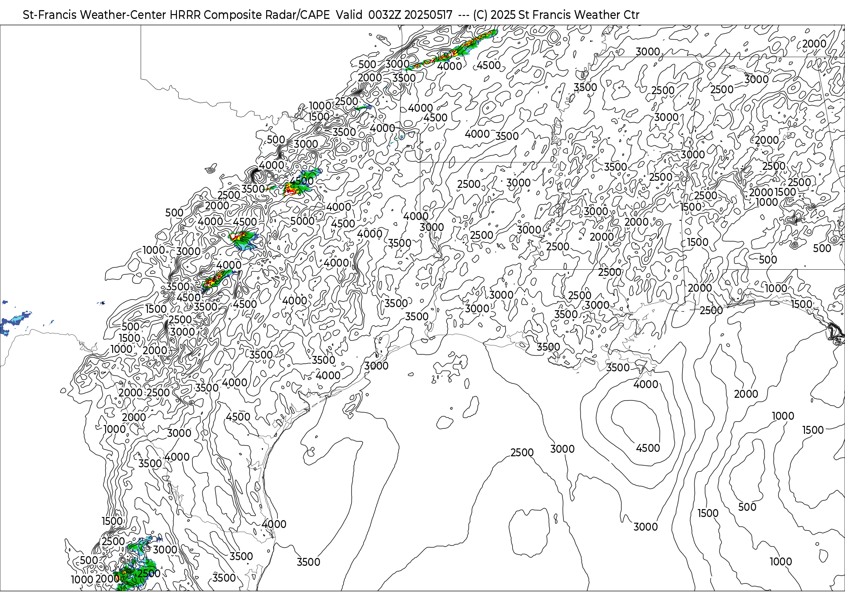Click the "5000" CAPE contour label
845x616 pixels.
coord(302,221)
